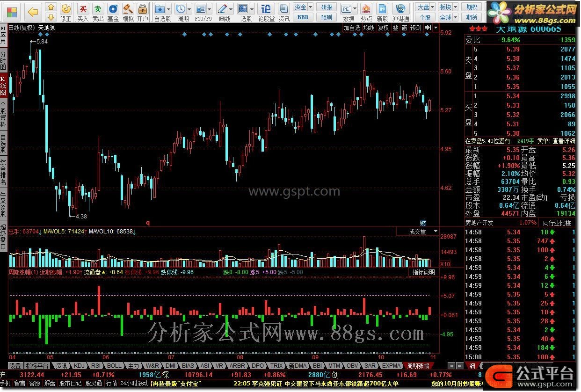Image resolution: width=581 pixels, height=392 pixels.
Task: Click the colorful main menu logo icon
Action: [x=11, y=12]
